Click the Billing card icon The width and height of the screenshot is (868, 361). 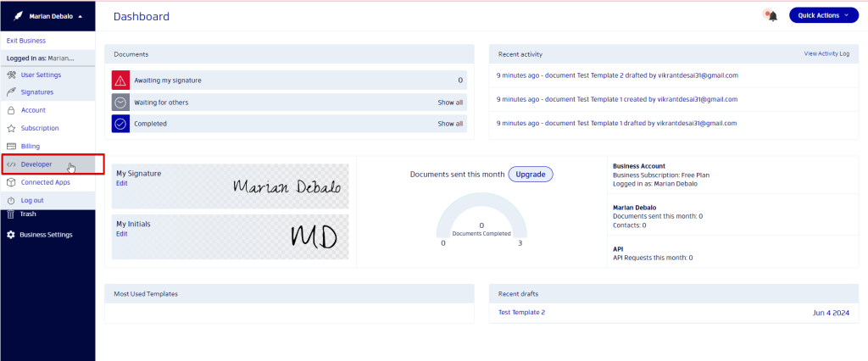click(11, 147)
